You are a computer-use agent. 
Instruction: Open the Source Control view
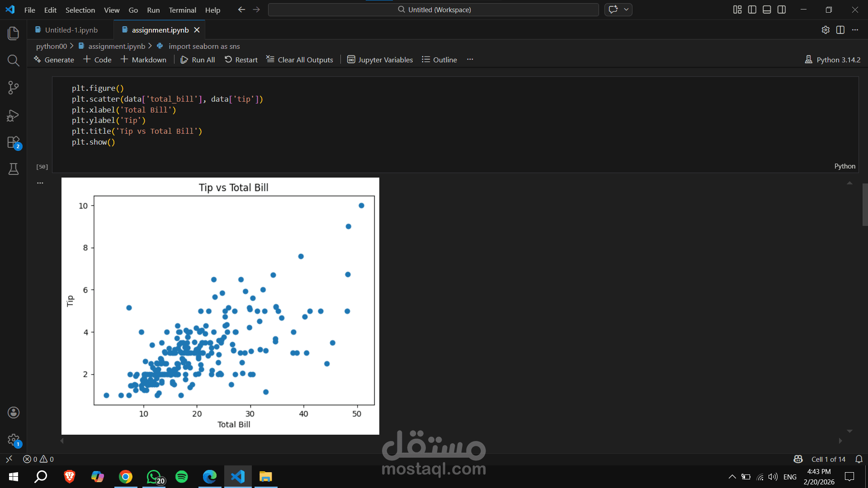point(14,88)
